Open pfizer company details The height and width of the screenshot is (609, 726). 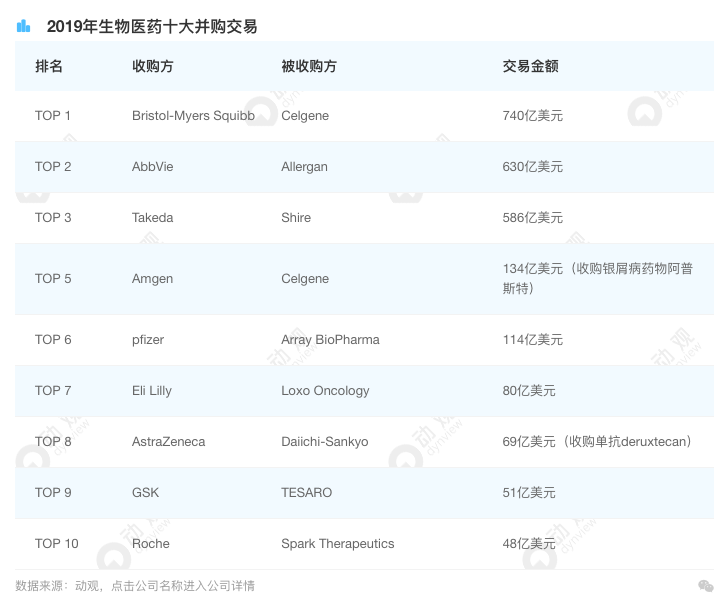click(x=148, y=340)
